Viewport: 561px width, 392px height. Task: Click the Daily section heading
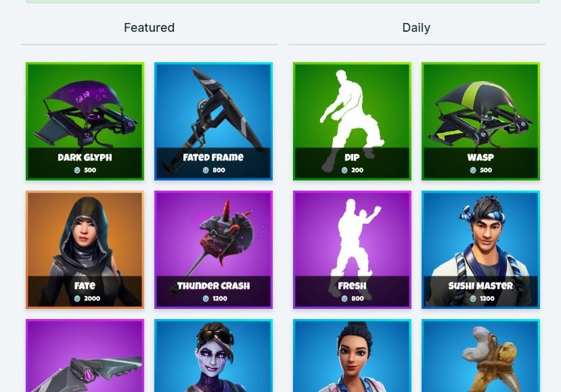(416, 28)
